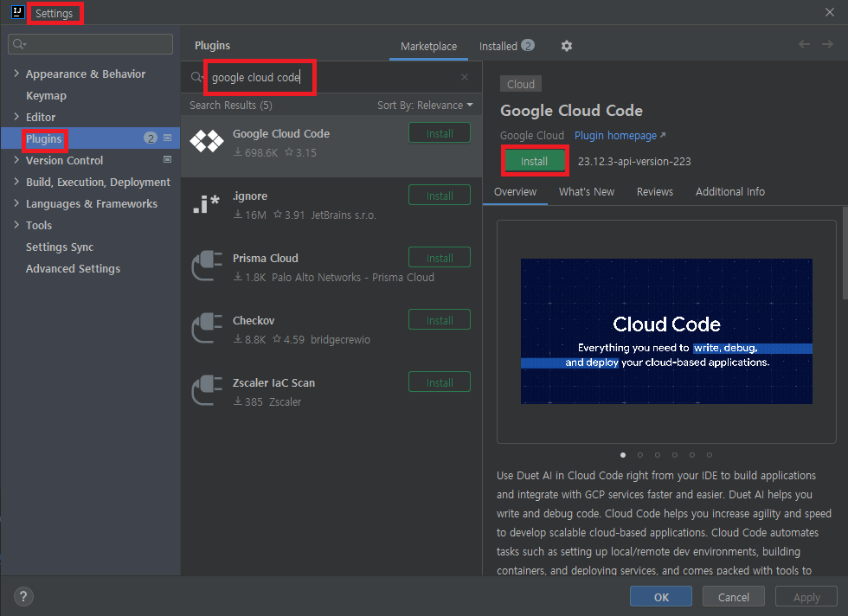
Task: Click the Plugins project-level settings icon
Action: click(x=168, y=138)
